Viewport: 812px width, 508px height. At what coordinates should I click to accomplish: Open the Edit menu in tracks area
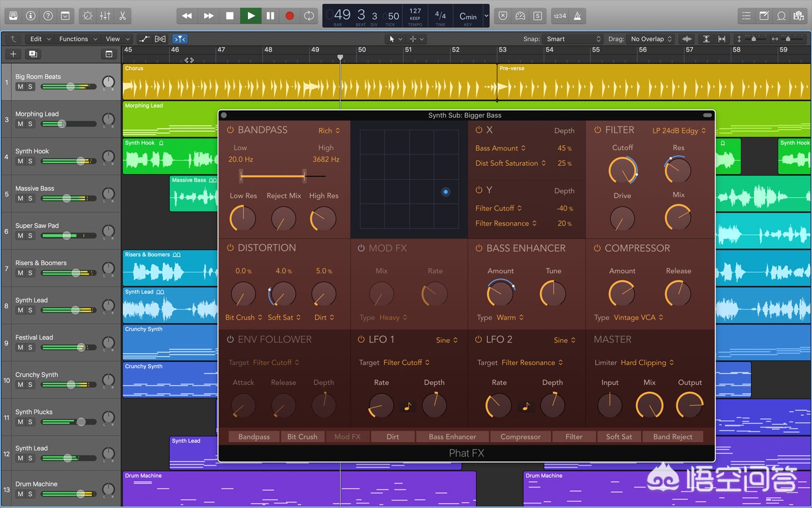tap(40, 39)
